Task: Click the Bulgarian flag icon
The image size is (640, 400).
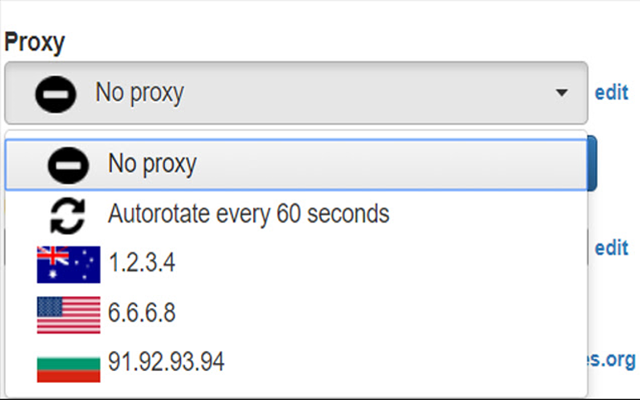Action: point(69,369)
